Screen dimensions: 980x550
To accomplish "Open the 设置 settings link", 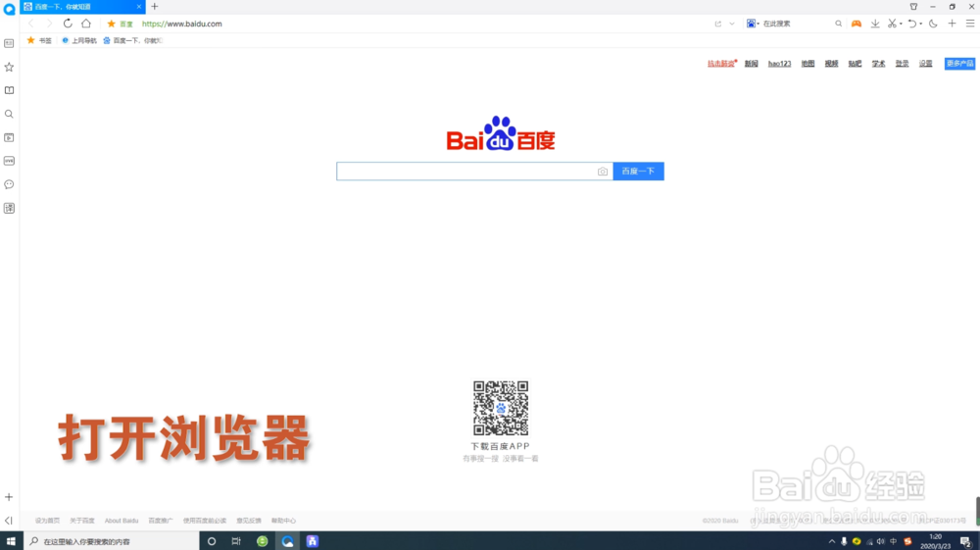I will (926, 64).
